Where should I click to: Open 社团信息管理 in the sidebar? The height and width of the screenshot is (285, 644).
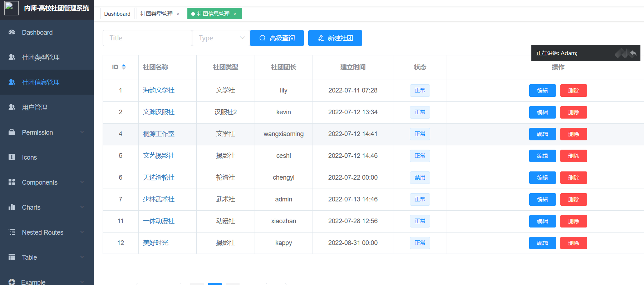click(41, 82)
